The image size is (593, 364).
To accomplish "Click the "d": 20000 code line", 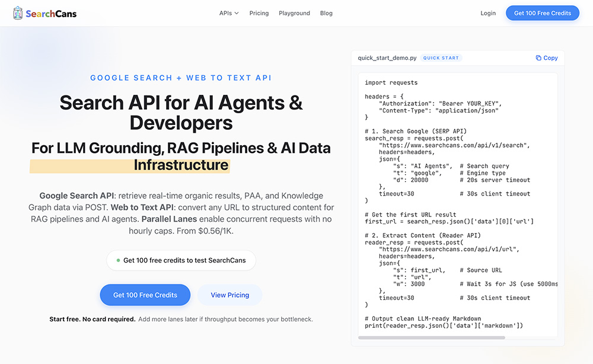I will point(461,180).
